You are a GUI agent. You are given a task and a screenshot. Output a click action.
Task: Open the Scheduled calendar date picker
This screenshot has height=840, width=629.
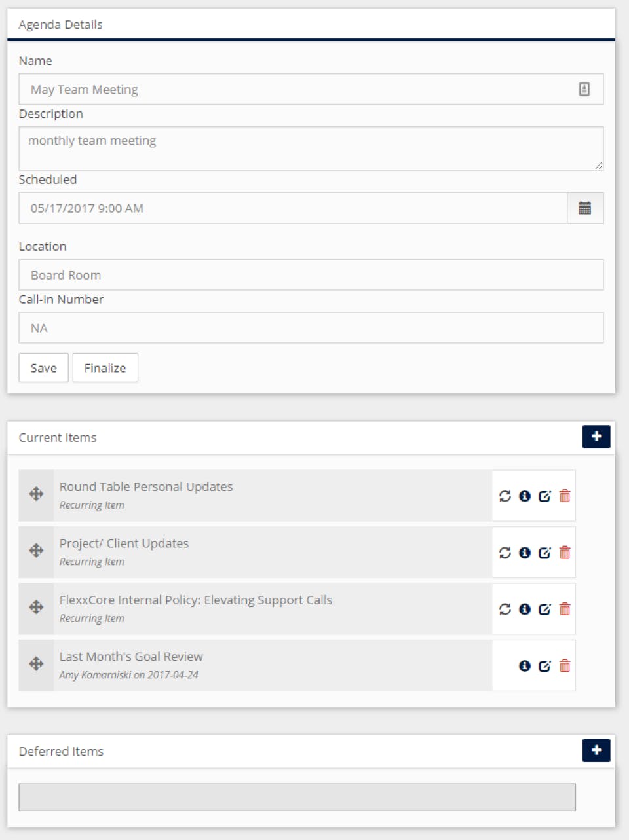tap(584, 208)
